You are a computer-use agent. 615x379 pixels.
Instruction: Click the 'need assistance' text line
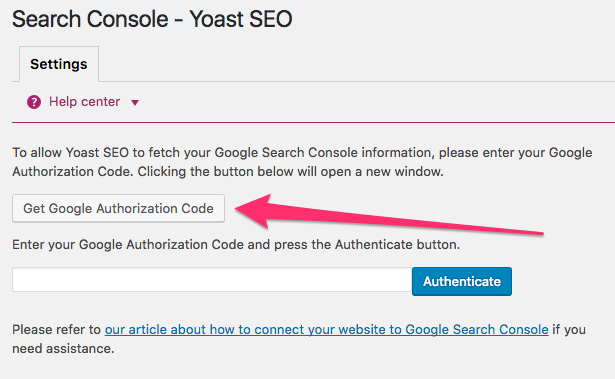point(63,348)
